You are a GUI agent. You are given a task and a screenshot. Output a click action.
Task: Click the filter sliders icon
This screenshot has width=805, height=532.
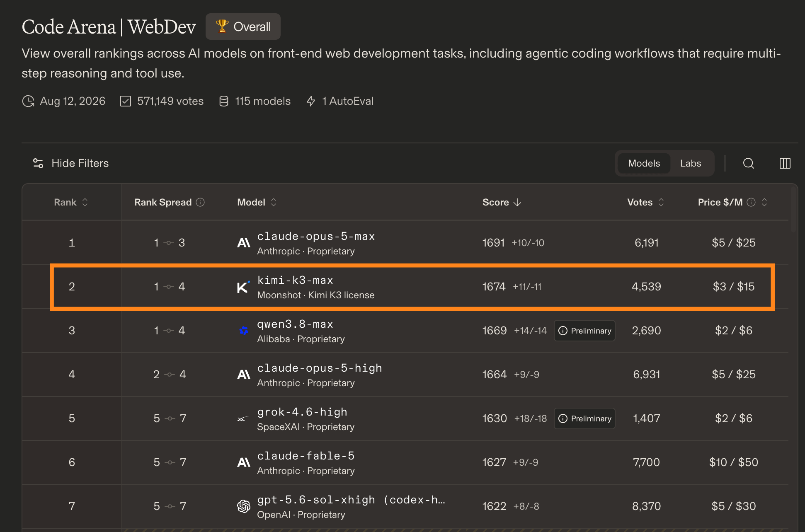[x=38, y=163]
